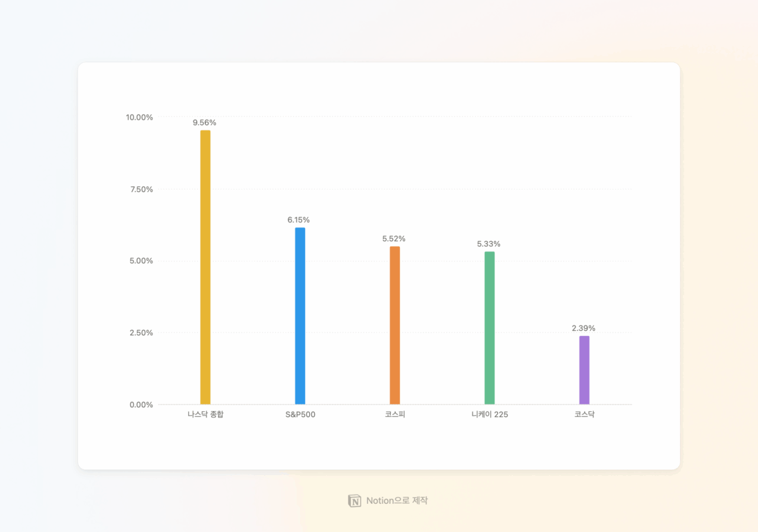The image size is (758, 532).
Task: Click the 5.33% value label
Action: (x=489, y=244)
